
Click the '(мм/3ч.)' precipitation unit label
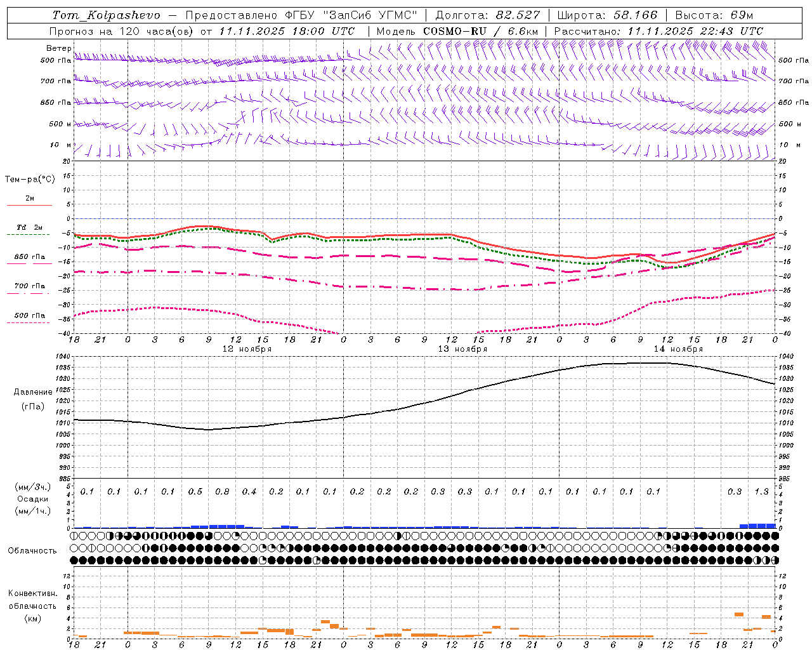pos(33,487)
